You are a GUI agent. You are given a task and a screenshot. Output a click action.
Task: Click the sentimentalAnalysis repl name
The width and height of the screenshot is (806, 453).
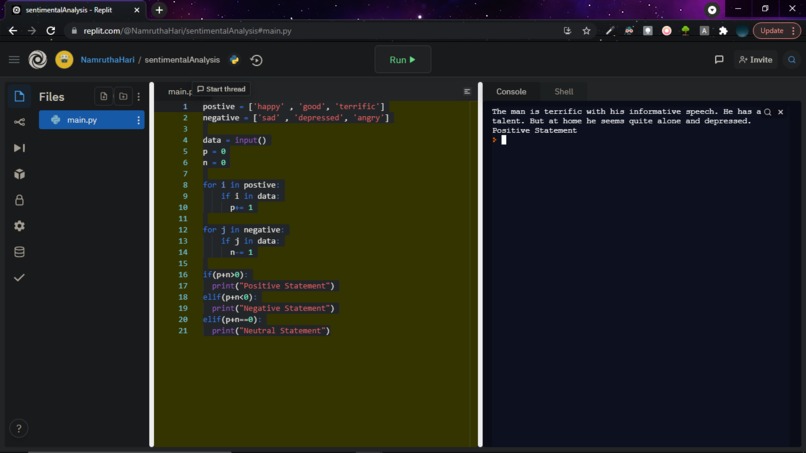pos(182,60)
